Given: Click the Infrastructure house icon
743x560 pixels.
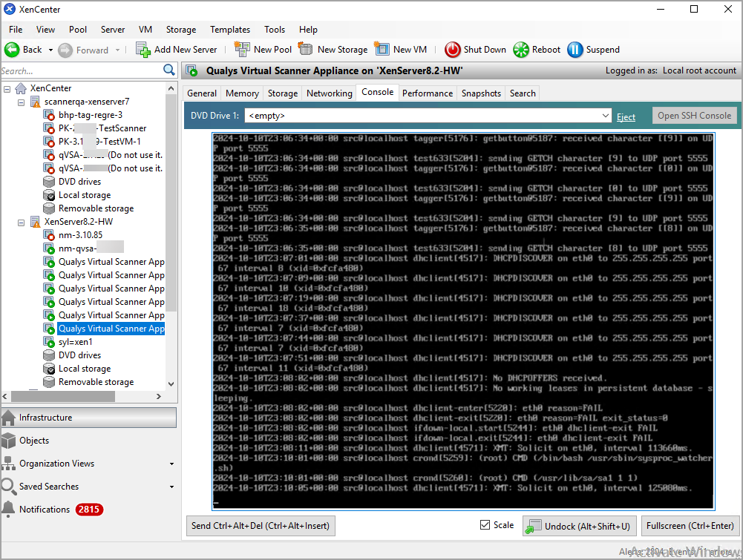Looking at the screenshot, I should (8, 418).
